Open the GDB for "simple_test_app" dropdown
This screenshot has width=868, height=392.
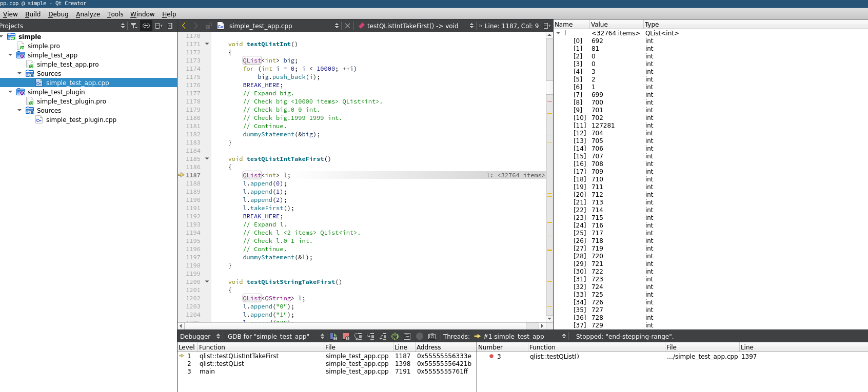(275, 337)
